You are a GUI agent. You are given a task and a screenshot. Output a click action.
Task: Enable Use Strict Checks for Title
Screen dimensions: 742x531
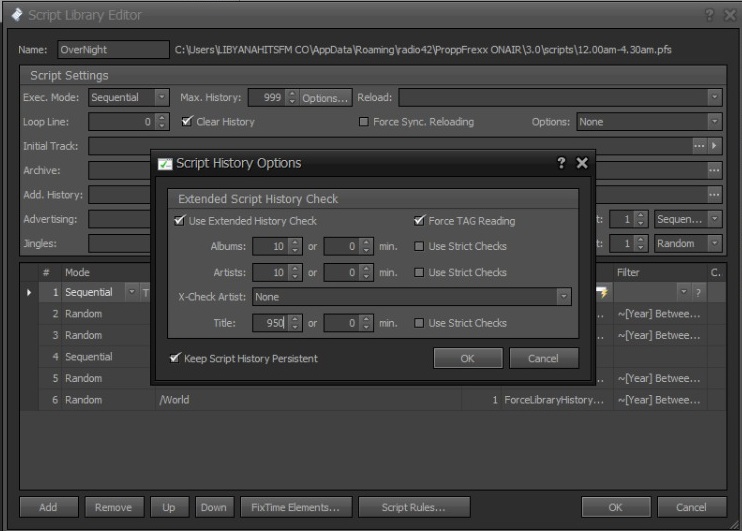tap(419, 323)
